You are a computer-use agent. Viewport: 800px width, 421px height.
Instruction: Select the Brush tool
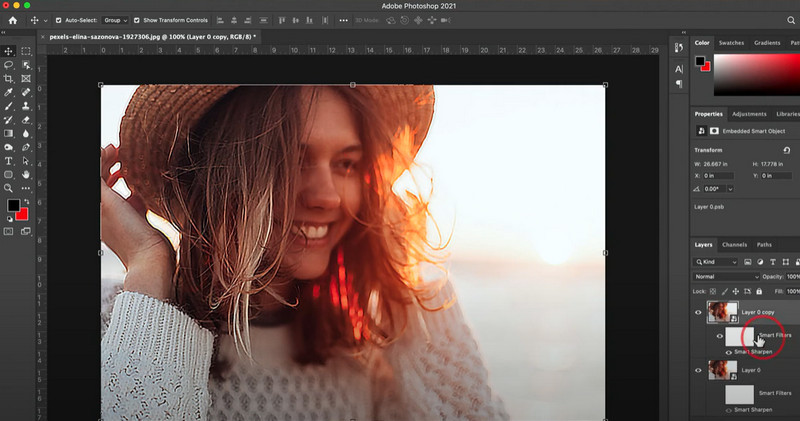(x=9, y=106)
